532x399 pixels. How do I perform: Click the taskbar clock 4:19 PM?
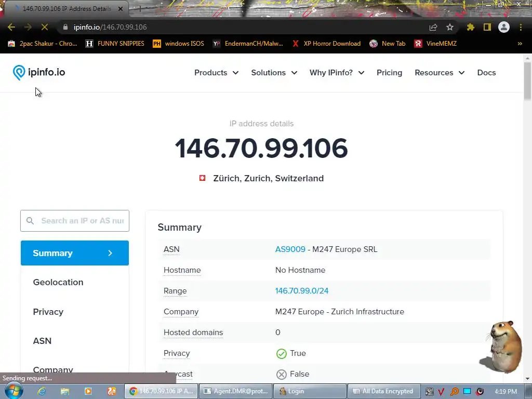point(506,392)
